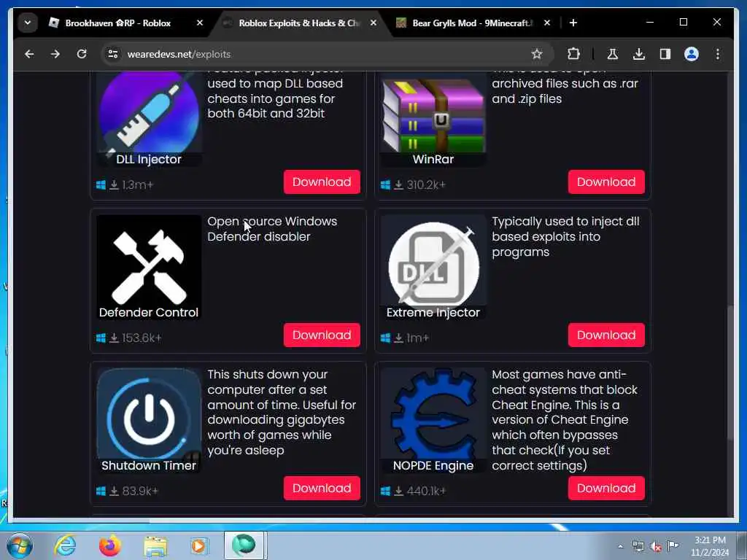This screenshot has width=747, height=560.
Task: Reload the wearedevs.net page
Action: click(82, 54)
